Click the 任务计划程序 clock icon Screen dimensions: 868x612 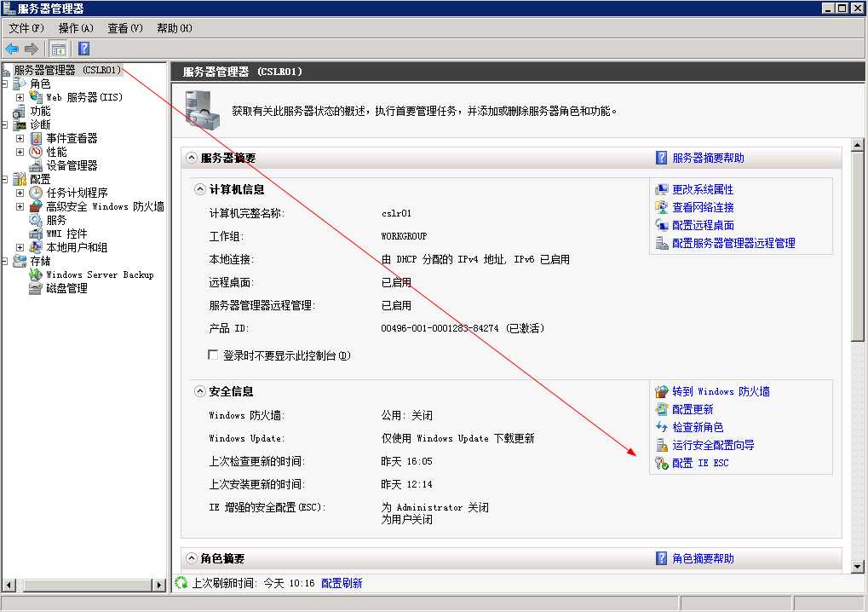(x=36, y=193)
